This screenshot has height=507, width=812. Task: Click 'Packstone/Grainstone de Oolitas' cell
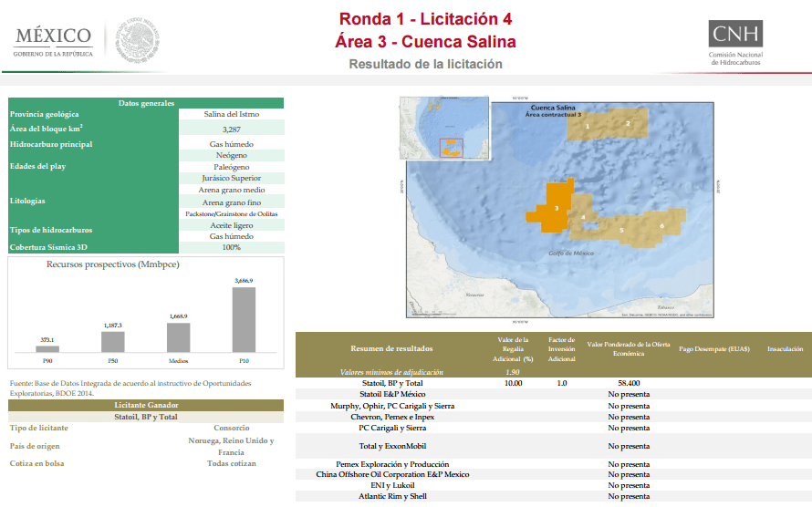[x=232, y=213]
